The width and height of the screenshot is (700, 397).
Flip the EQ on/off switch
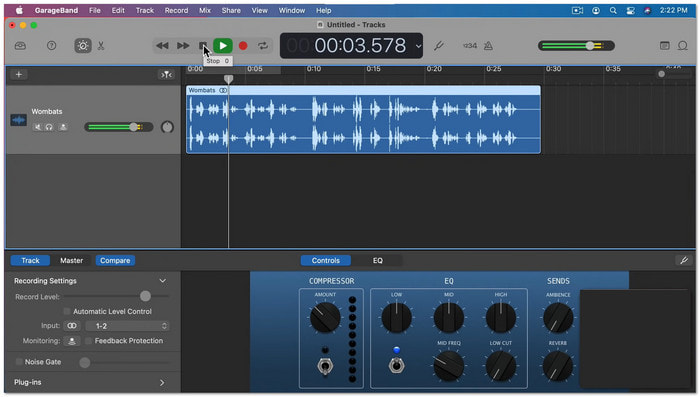(396, 365)
